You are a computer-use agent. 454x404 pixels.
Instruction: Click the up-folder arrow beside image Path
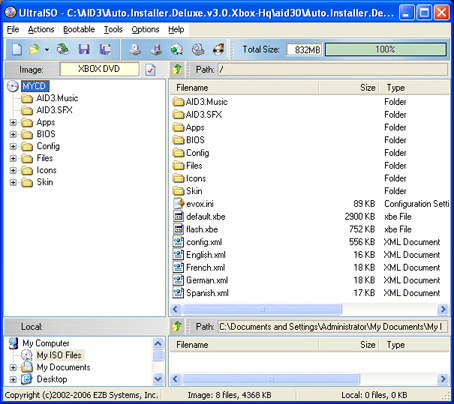[x=177, y=69]
